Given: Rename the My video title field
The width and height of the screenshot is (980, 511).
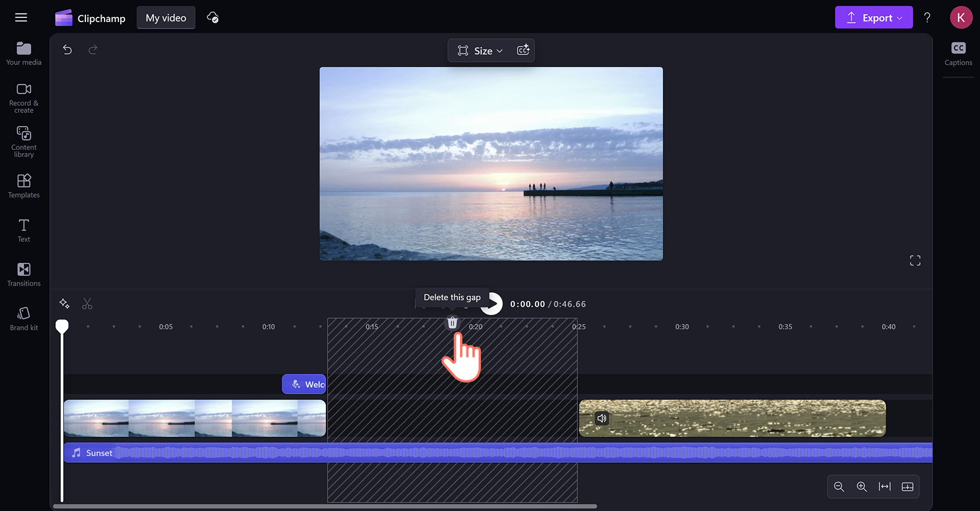Looking at the screenshot, I should [x=166, y=18].
